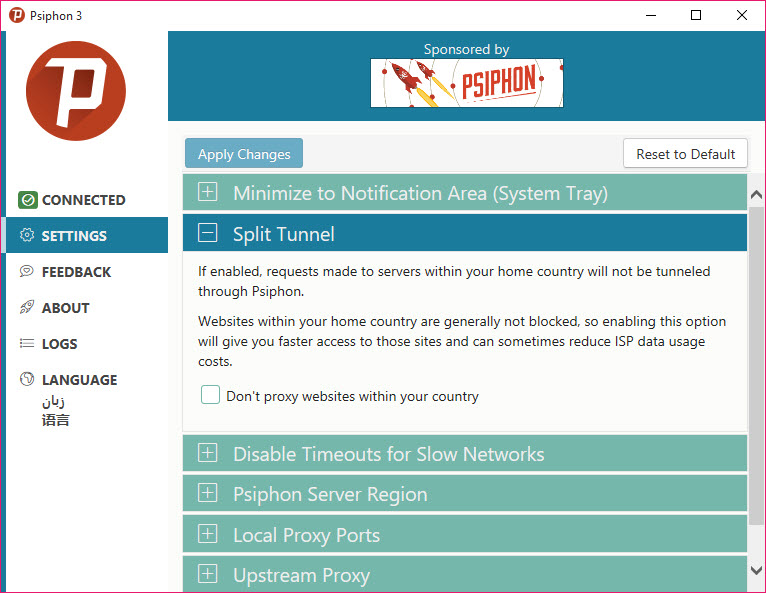Click the Psiphon icon in the title bar
Screen dimensions: 766x593
(17, 15)
